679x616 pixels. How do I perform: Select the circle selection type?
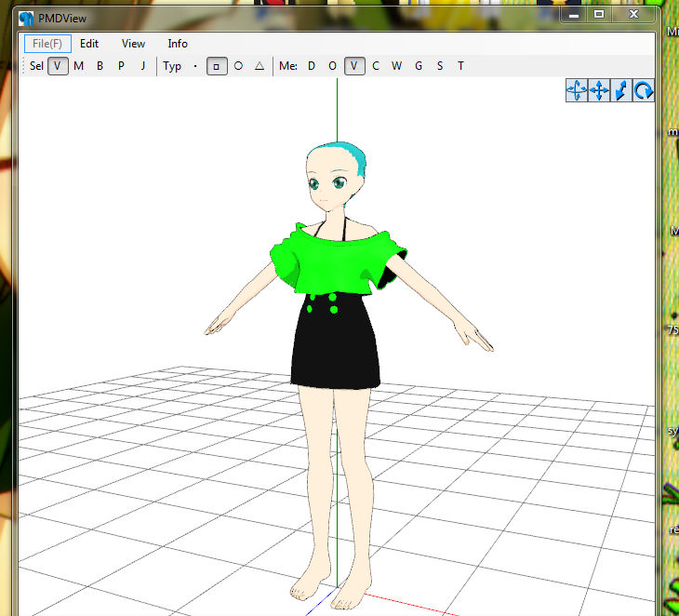[x=238, y=66]
